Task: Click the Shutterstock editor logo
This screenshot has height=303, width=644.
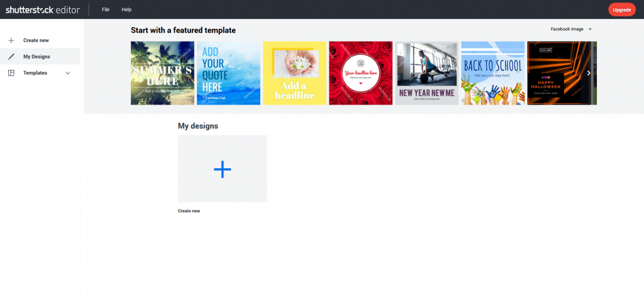Action: 43,10
